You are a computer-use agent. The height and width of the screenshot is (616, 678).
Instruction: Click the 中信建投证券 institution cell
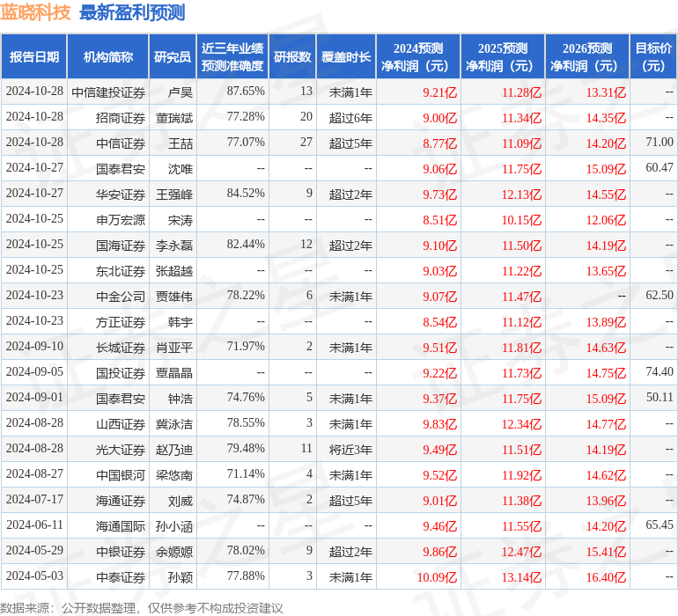[108, 92]
